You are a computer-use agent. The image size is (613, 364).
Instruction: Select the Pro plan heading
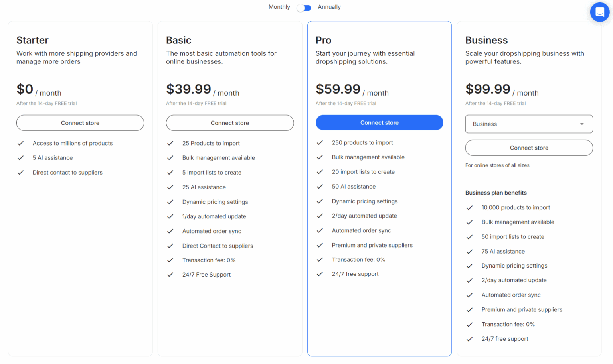323,40
